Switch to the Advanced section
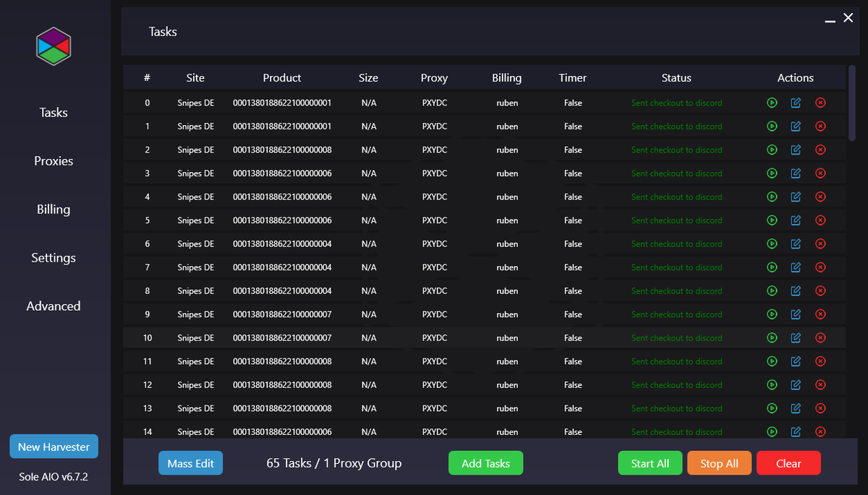The height and width of the screenshot is (495, 868). [54, 306]
